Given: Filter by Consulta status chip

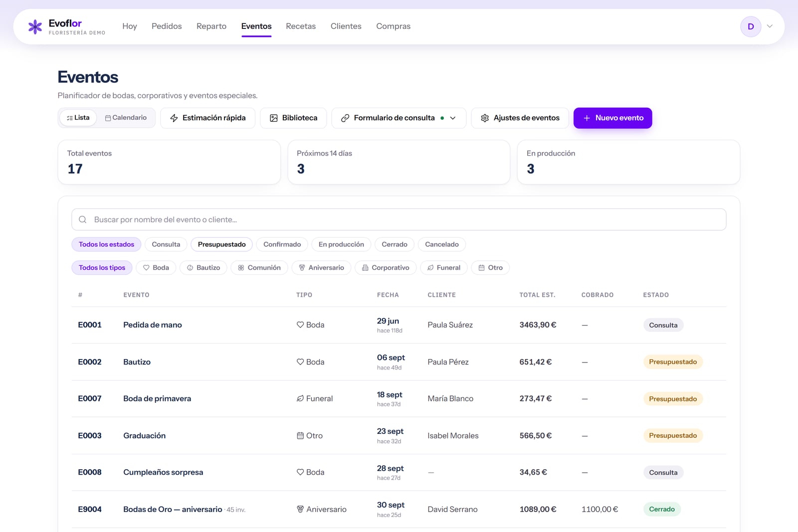Looking at the screenshot, I should tap(166, 244).
